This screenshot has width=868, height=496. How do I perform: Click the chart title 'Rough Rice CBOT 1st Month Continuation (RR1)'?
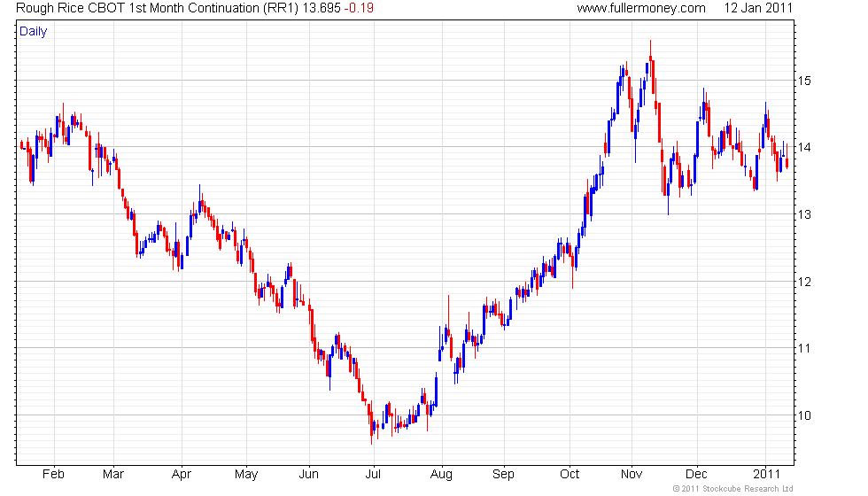pyautogui.click(x=158, y=8)
